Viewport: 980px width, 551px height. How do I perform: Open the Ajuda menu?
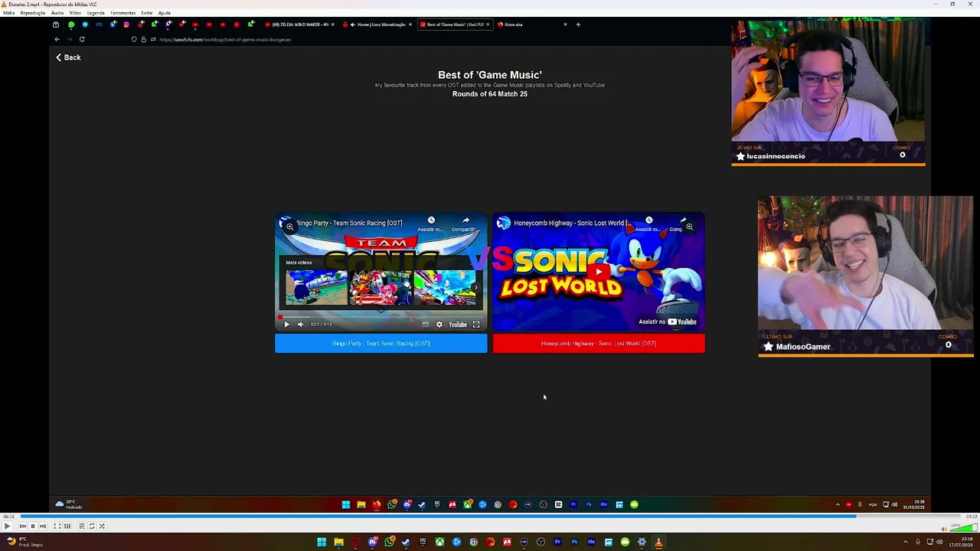click(x=164, y=13)
